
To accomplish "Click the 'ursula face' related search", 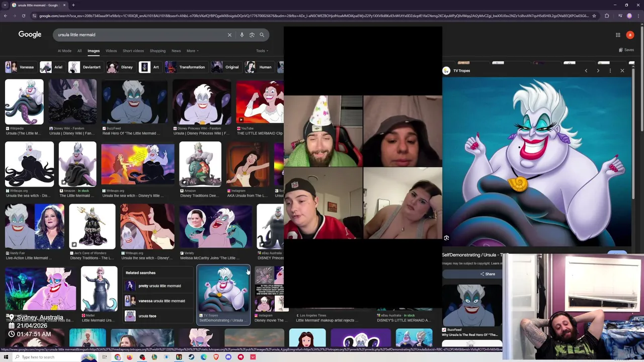I will pyautogui.click(x=158, y=316).
